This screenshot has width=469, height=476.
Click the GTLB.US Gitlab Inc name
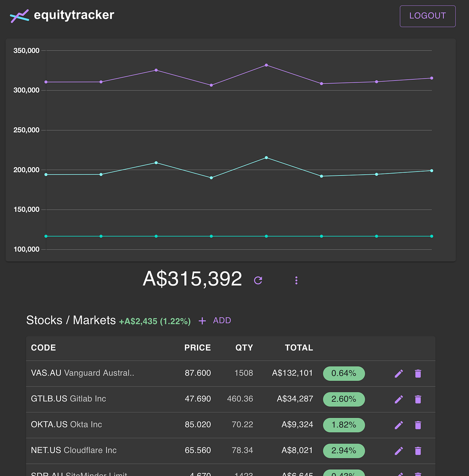click(68, 399)
